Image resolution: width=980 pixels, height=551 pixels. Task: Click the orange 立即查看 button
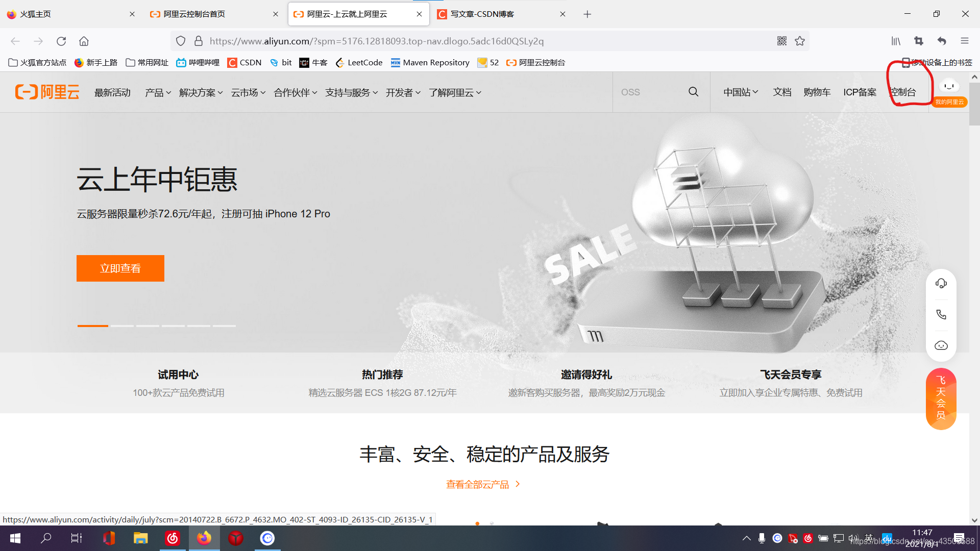120,268
